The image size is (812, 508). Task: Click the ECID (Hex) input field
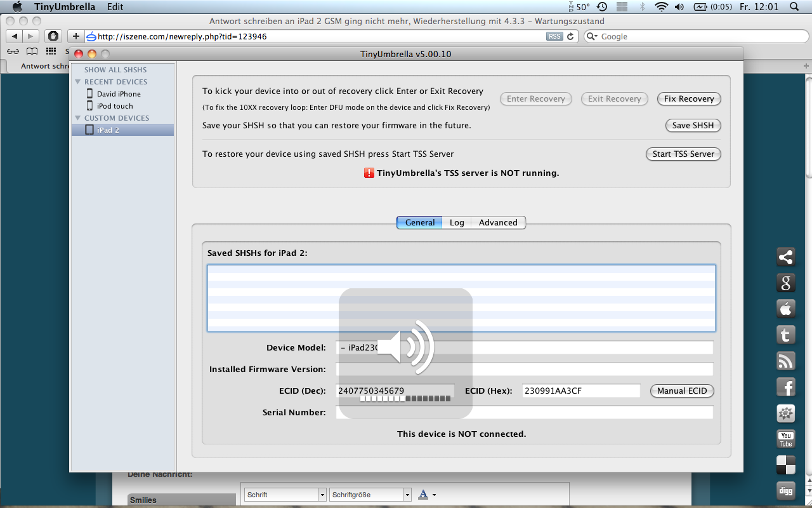click(581, 391)
